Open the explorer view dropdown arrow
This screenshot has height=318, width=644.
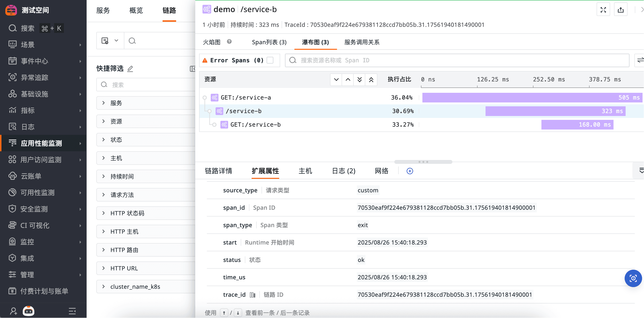tap(116, 40)
